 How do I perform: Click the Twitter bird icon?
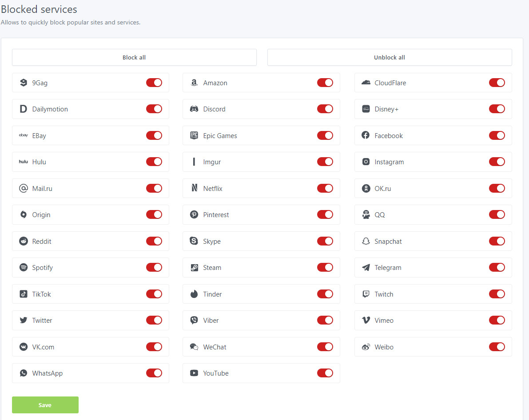coord(23,320)
